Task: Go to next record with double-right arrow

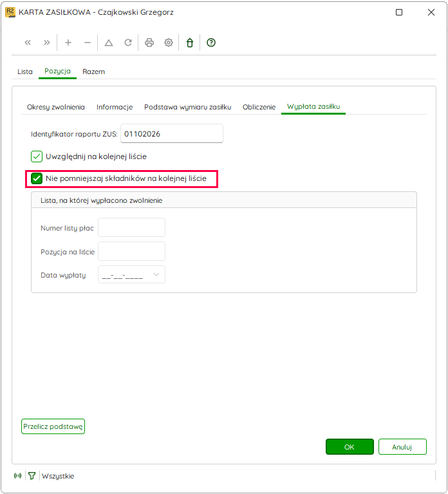Action: 46,43
